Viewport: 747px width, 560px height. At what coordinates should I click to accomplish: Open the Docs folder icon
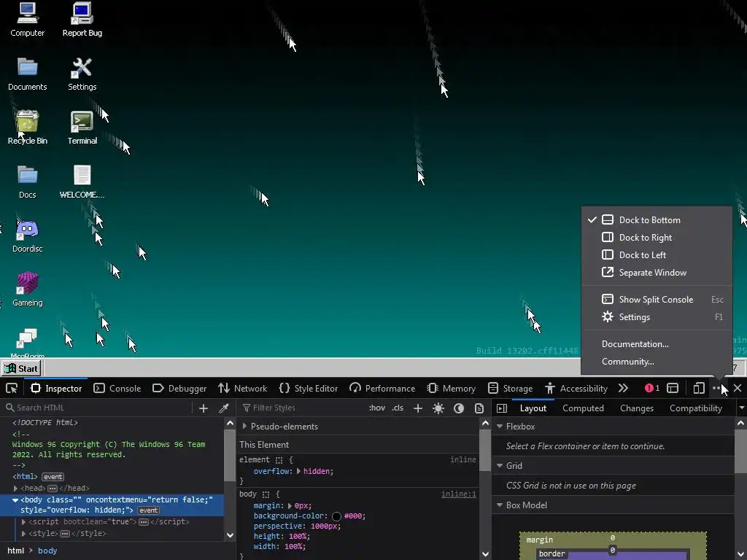27,182
